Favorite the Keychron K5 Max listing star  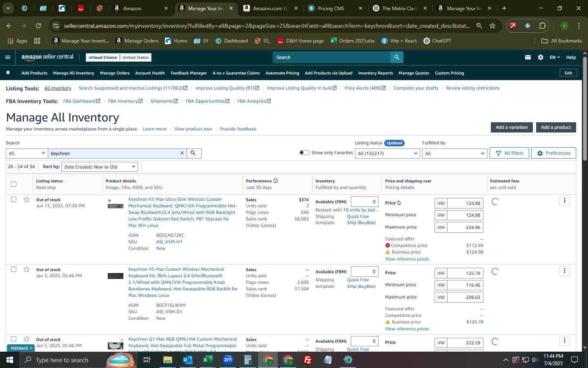(27, 200)
